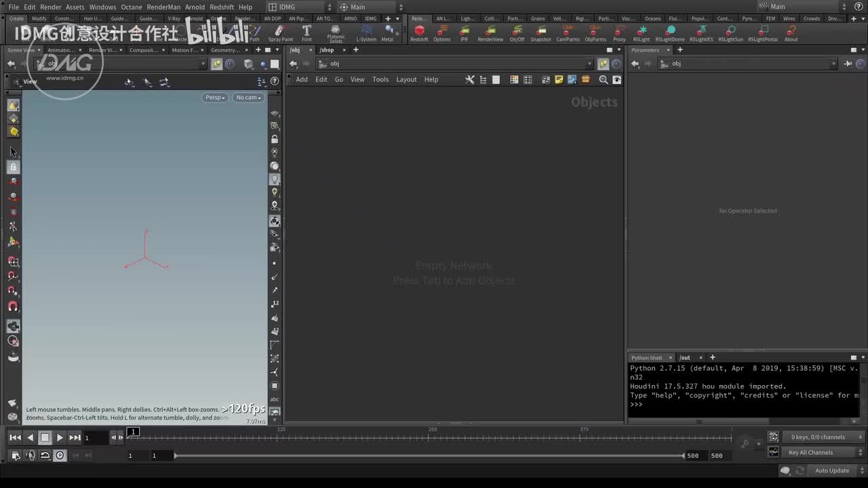Viewport: 868px width, 488px height.
Task: Expand the Parameters path obj dropdown
Action: pos(833,64)
